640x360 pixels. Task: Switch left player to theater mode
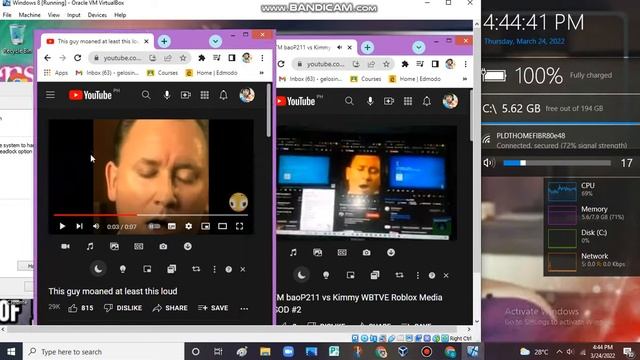[222, 226]
